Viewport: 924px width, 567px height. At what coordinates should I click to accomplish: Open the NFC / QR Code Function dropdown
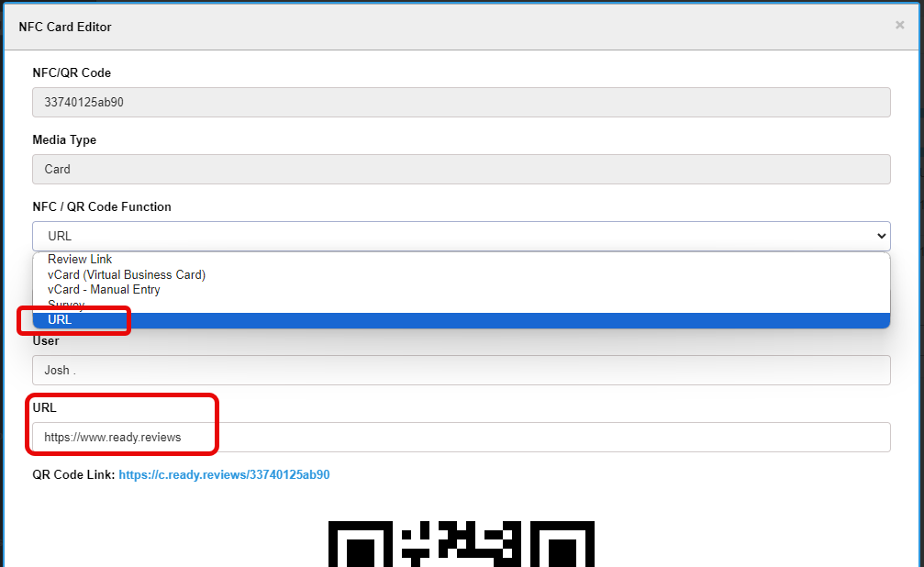[x=461, y=236]
